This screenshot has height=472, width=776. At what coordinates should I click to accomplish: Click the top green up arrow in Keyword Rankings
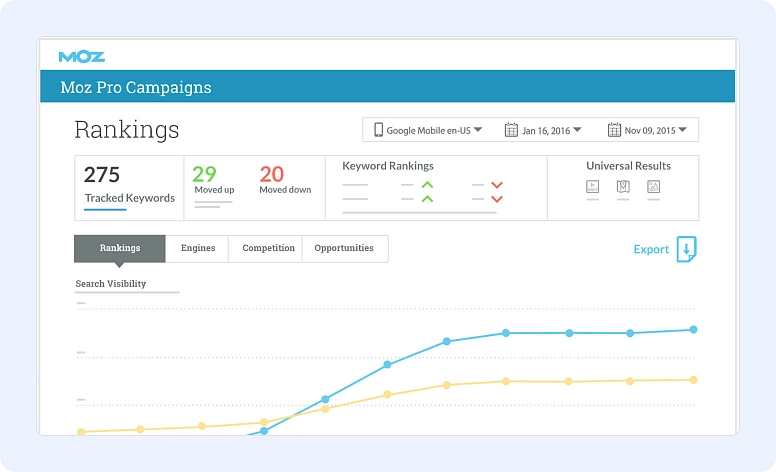coord(427,185)
